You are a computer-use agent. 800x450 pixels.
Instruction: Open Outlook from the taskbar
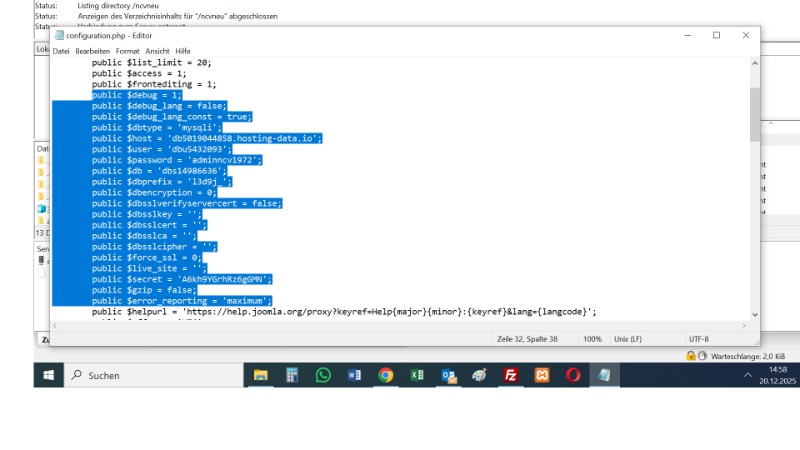pos(448,375)
